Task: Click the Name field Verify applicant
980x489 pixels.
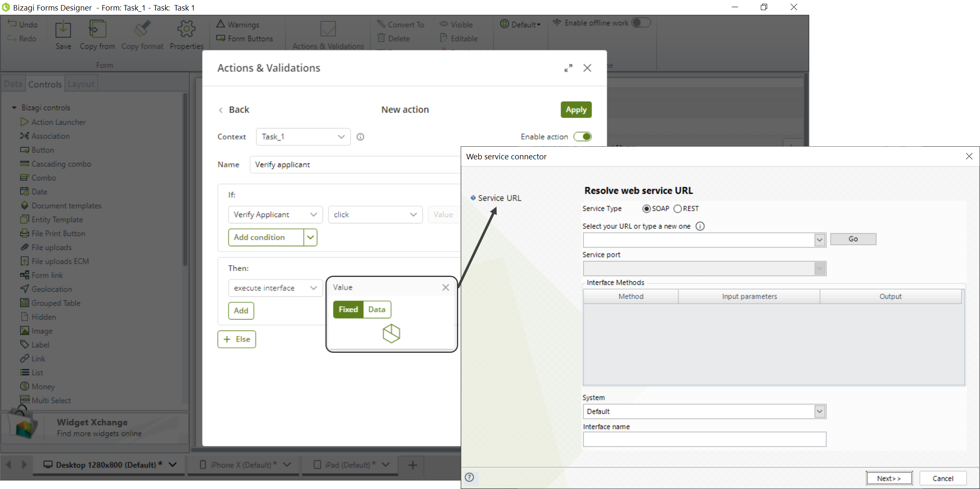Action: point(355,164)
